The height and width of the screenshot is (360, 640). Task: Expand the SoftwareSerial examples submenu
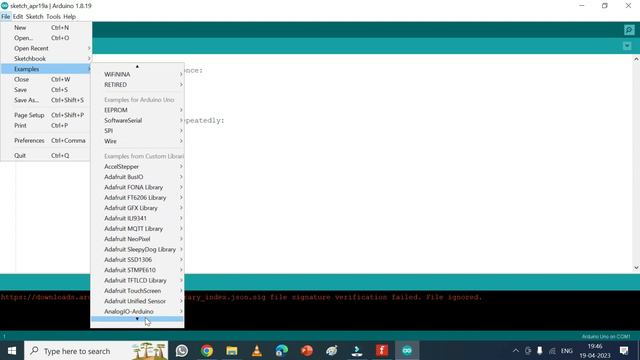click(138, 120)
